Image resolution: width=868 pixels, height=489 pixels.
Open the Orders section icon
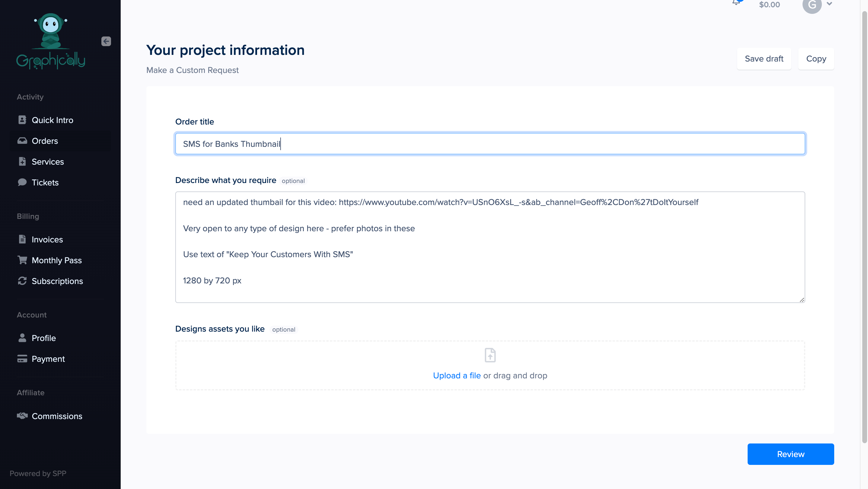[x=22, y=140]
